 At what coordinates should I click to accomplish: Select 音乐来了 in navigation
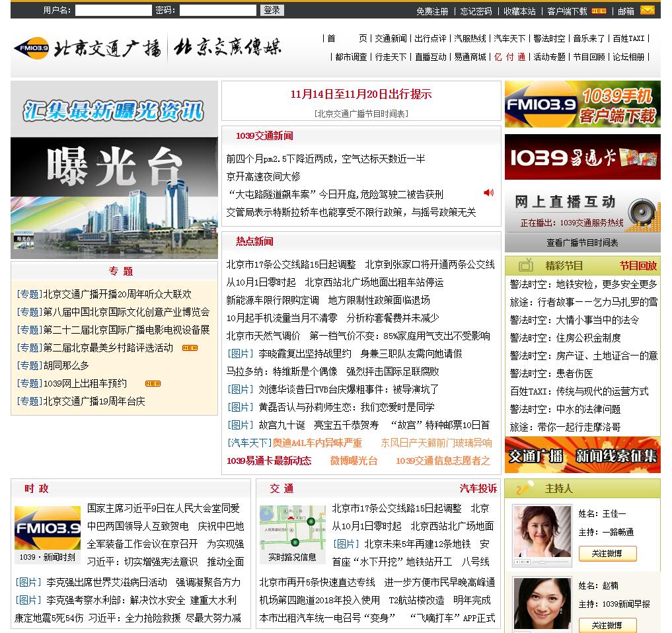click(x=589, y=38)
